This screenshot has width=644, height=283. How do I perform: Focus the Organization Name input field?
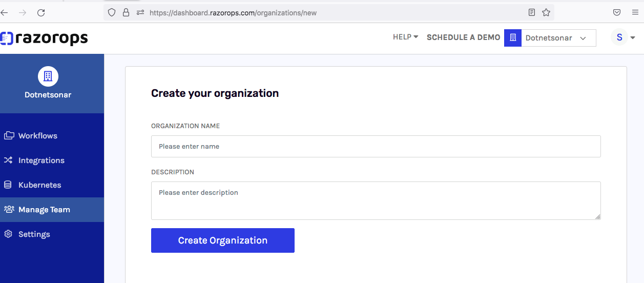click(376, 146)
